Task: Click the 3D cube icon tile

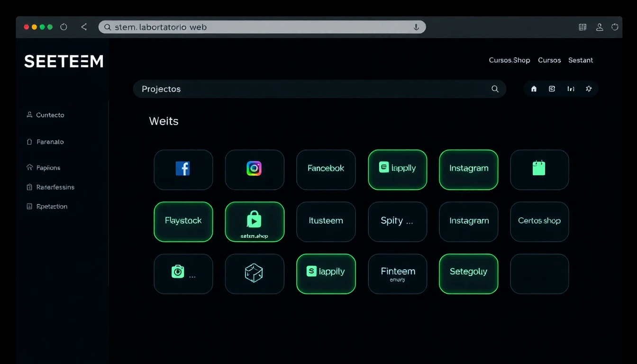Action: pos(255,274)
